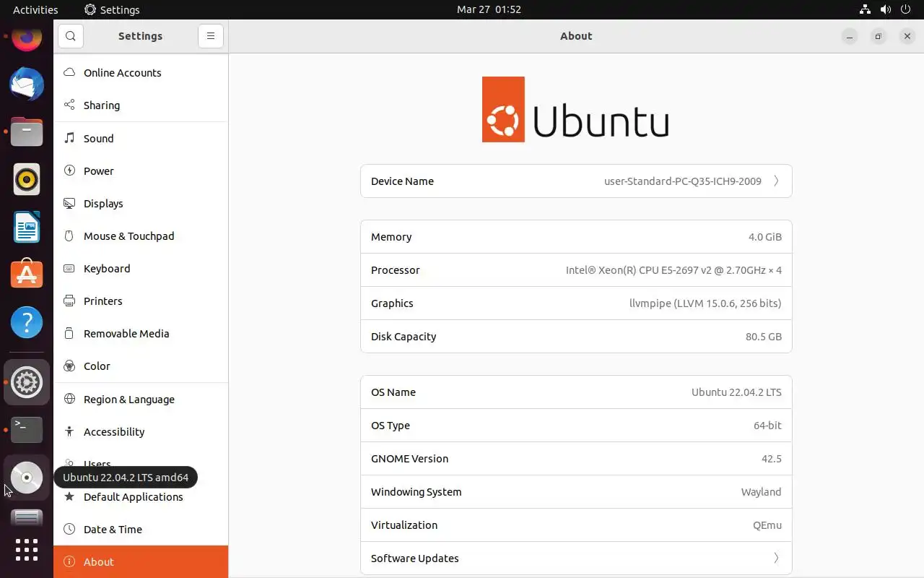Select Default Applications panel
924x578 pixels.
[x=141, y=496]
